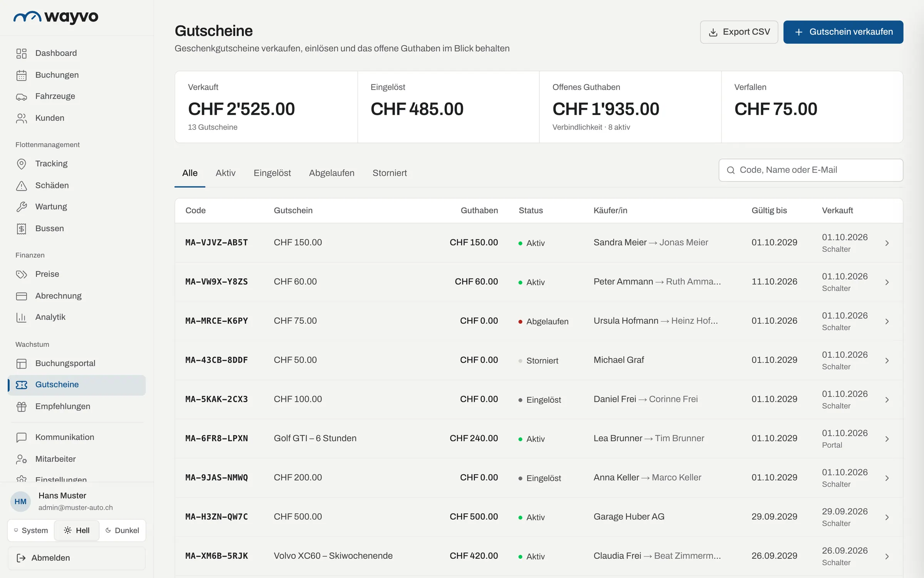Select the Hell light theme

tap(77, 531)
